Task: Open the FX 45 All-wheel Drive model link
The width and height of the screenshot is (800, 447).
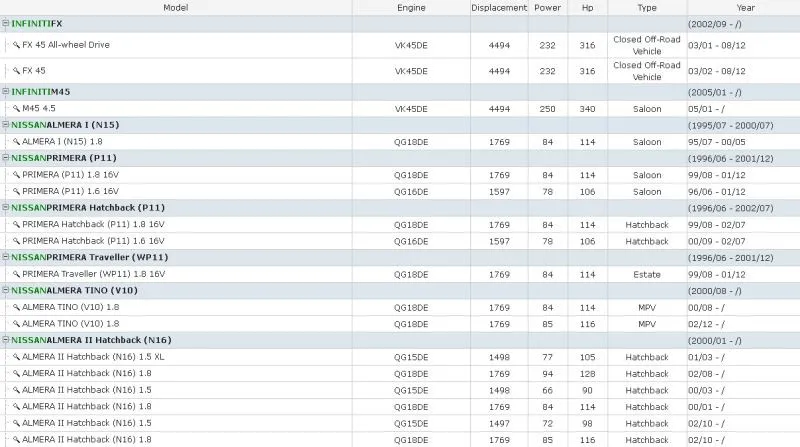Action: (x=66, y=45)
